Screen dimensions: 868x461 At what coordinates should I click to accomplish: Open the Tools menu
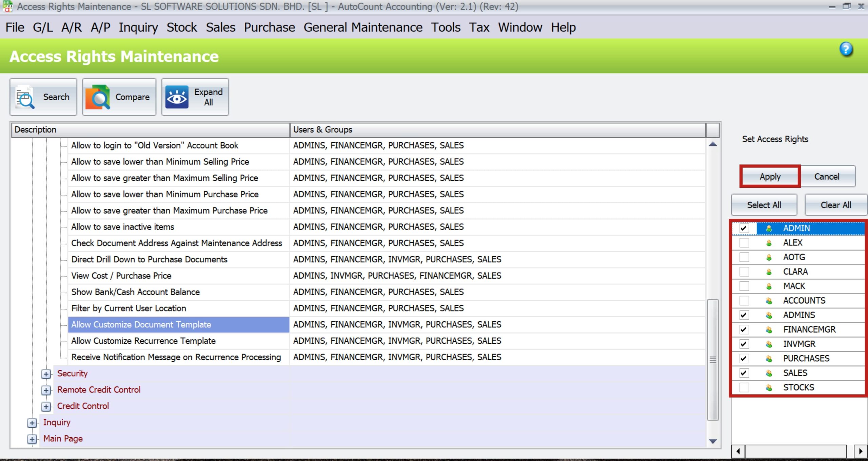pos(446,27)
